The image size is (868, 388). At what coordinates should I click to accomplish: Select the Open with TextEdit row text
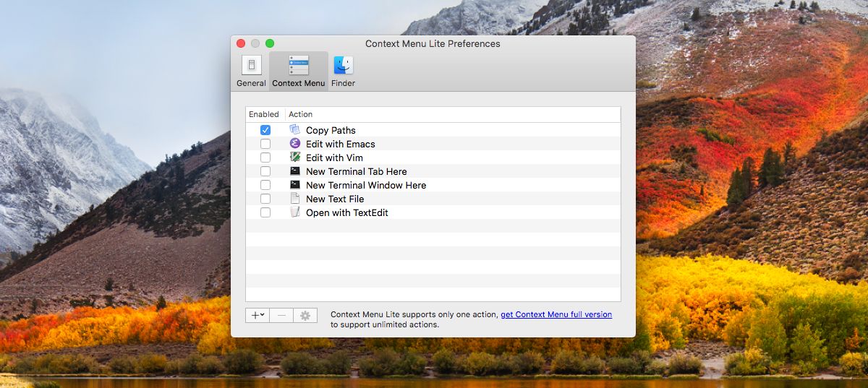(347, 213)
